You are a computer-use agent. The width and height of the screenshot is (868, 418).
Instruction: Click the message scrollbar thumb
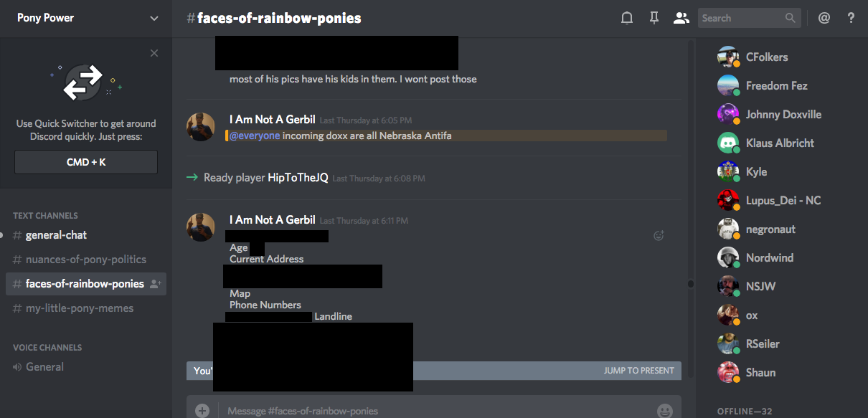click(x=691, y=284)
